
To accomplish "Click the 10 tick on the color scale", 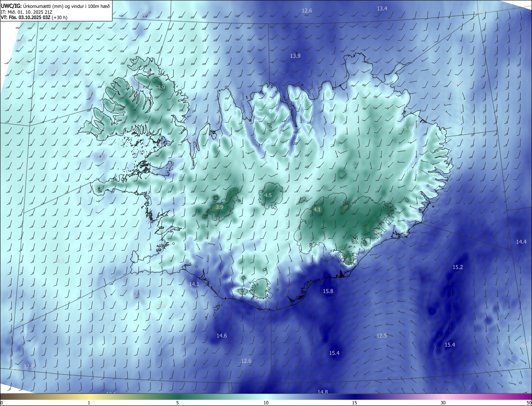I will click(266, 403).
